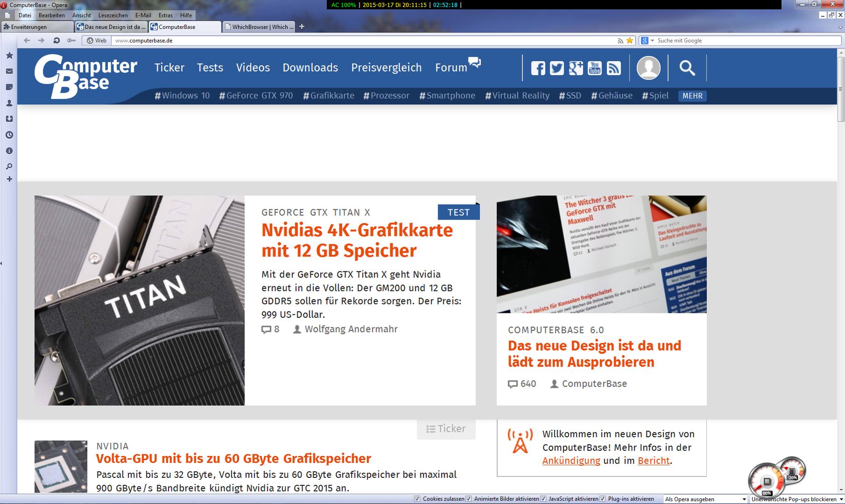Viewport: 845px width, 504px height.
Task: Go back to the previous page
Action: click(27, 41)
